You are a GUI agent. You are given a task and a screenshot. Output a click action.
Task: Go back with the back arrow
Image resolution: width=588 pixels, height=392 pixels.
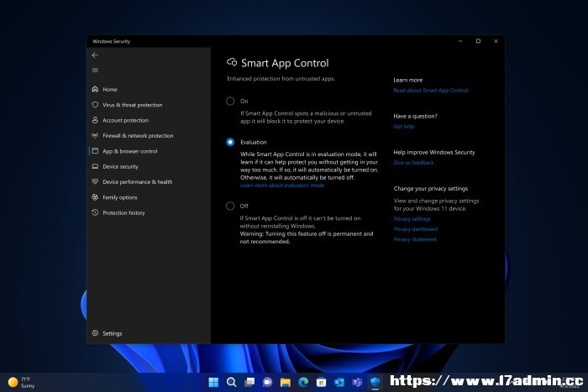click(x=95, y=55)
